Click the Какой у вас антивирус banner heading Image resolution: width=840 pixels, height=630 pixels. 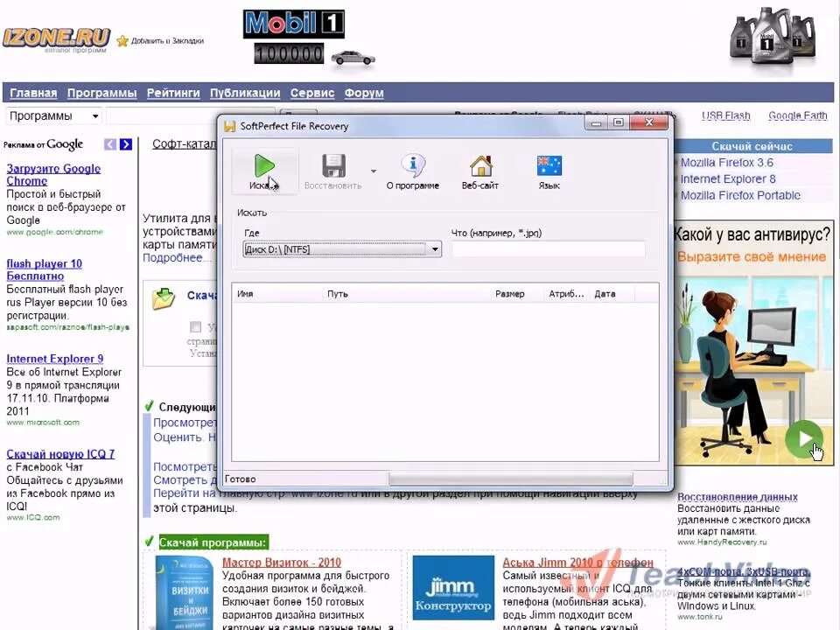tap(752, 234)
